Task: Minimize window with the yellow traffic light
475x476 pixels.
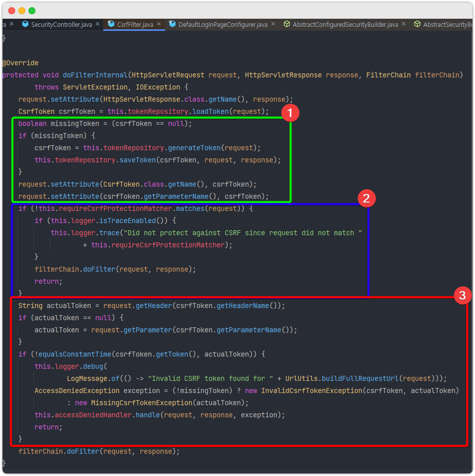Action: click(x=20, y=10)
